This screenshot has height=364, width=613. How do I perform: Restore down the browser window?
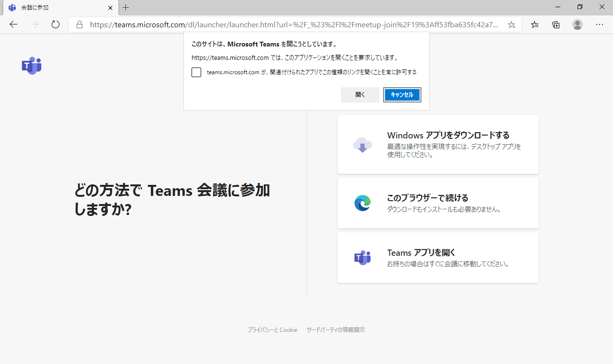(x=580, y=7)
